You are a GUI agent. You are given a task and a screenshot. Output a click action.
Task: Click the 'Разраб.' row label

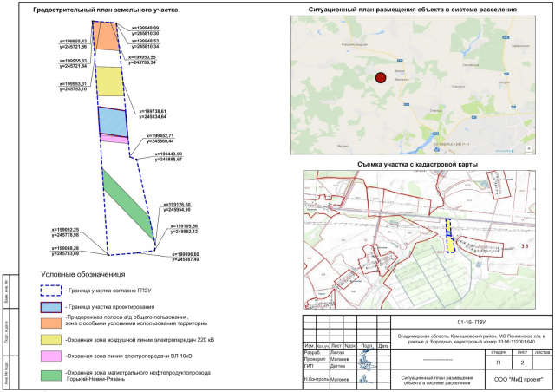312,353
